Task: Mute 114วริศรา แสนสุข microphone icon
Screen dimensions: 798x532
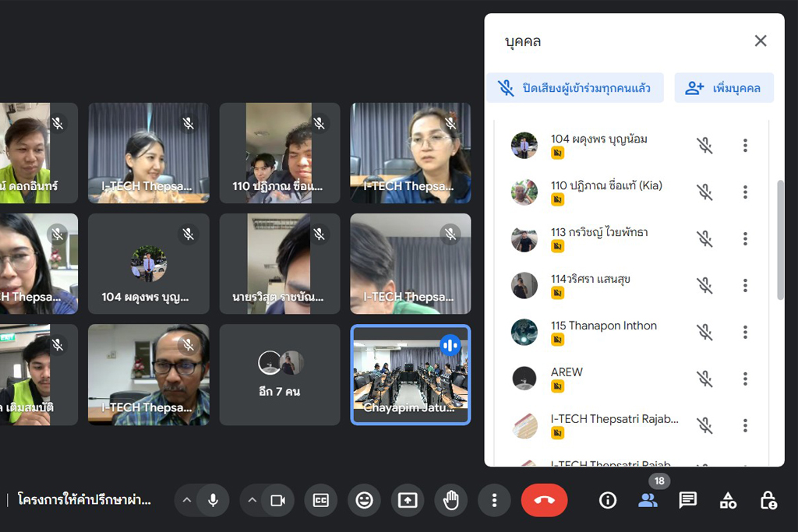Action: click(704, 286)
